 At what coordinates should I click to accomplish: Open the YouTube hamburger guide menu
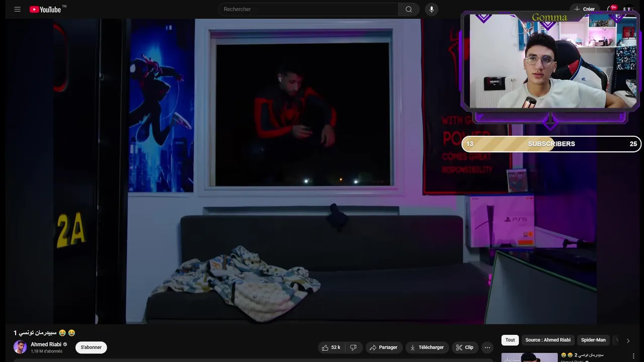(18, 9)
